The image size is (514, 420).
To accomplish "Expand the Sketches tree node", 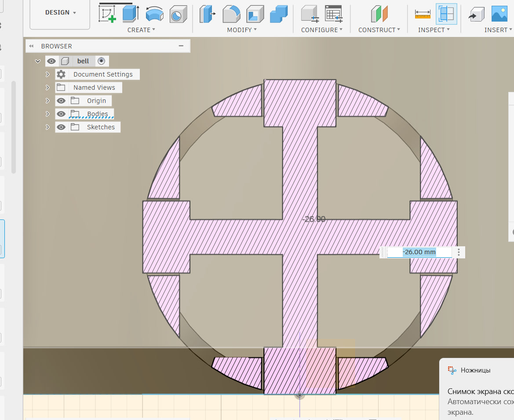I will 48,127.
